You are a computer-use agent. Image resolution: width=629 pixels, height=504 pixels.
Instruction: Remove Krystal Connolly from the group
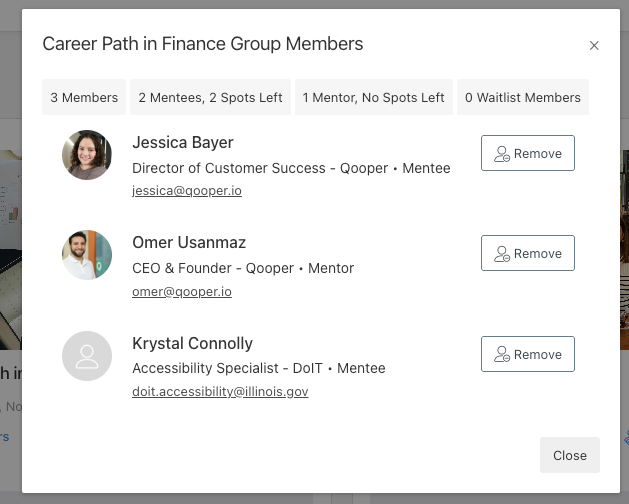tap(528, 354)
